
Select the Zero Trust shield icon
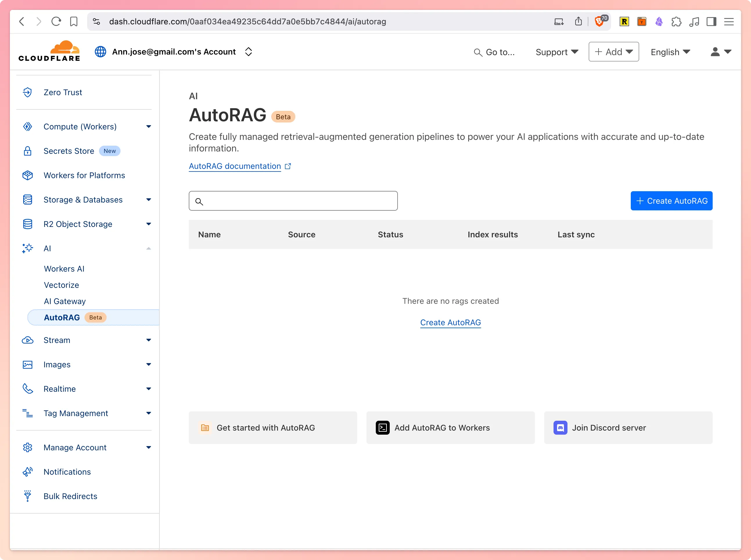click(x=28, y=92)
